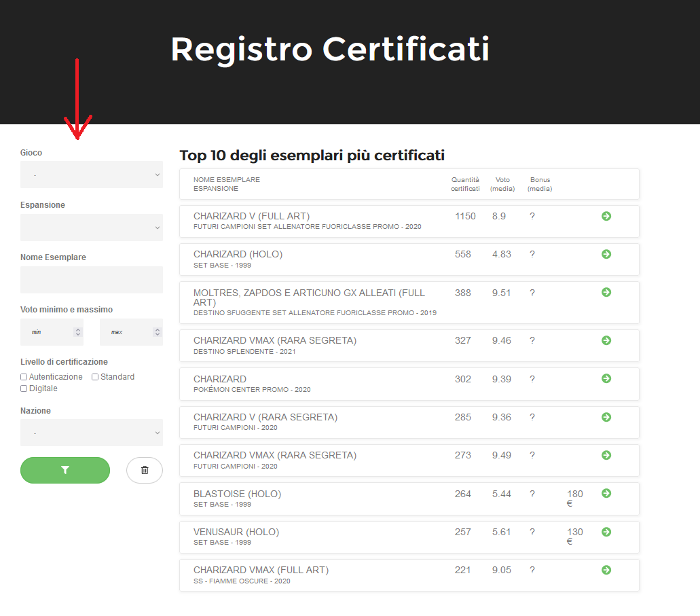700x616 pixels.
Task: Tick the Digitale checkbox
Action: (24, 388)
